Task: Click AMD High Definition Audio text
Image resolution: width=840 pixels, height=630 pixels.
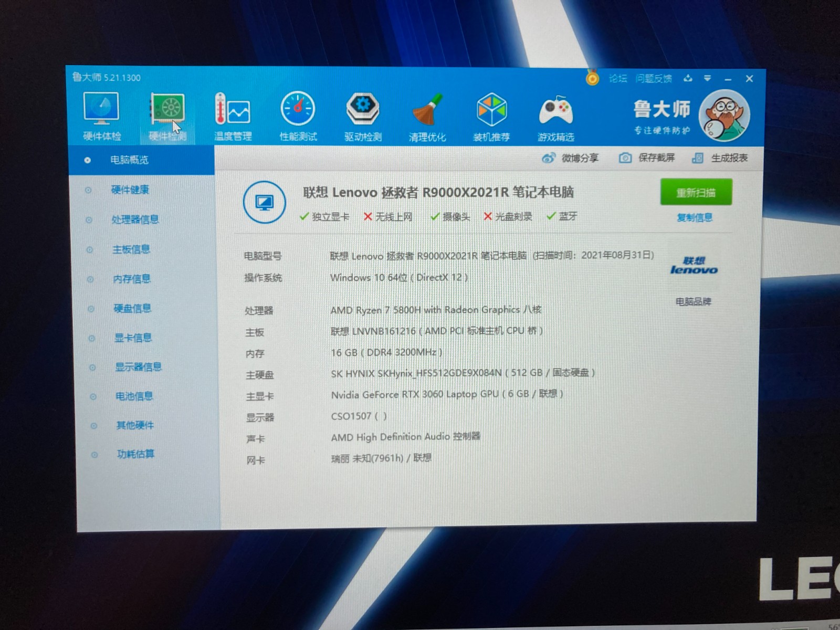Action: tap(405, 437)
